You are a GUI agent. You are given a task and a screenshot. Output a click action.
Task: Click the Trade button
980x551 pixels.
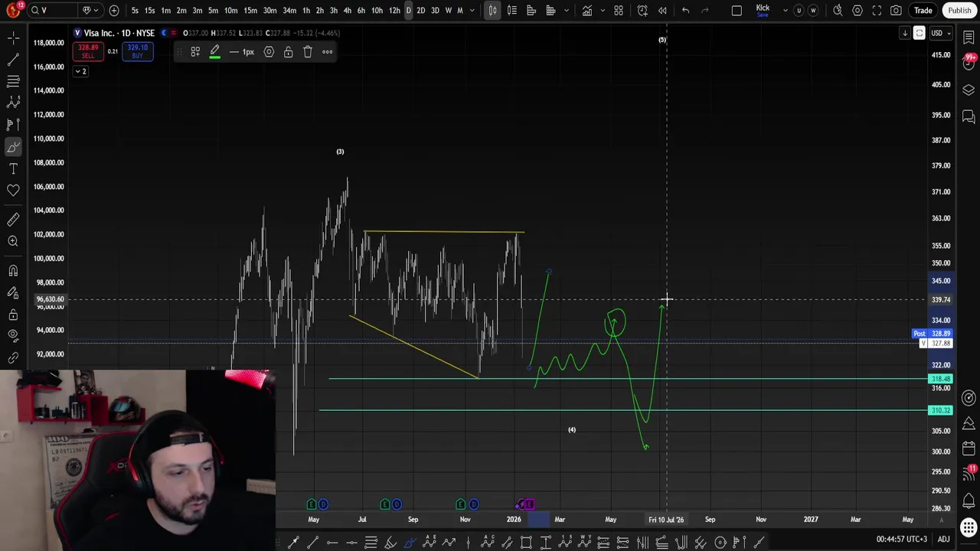(x=923, y=11)
